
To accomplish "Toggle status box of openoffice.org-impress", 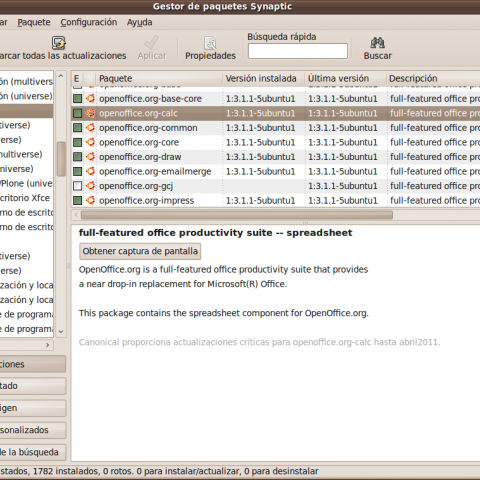I will click(78, 200).
